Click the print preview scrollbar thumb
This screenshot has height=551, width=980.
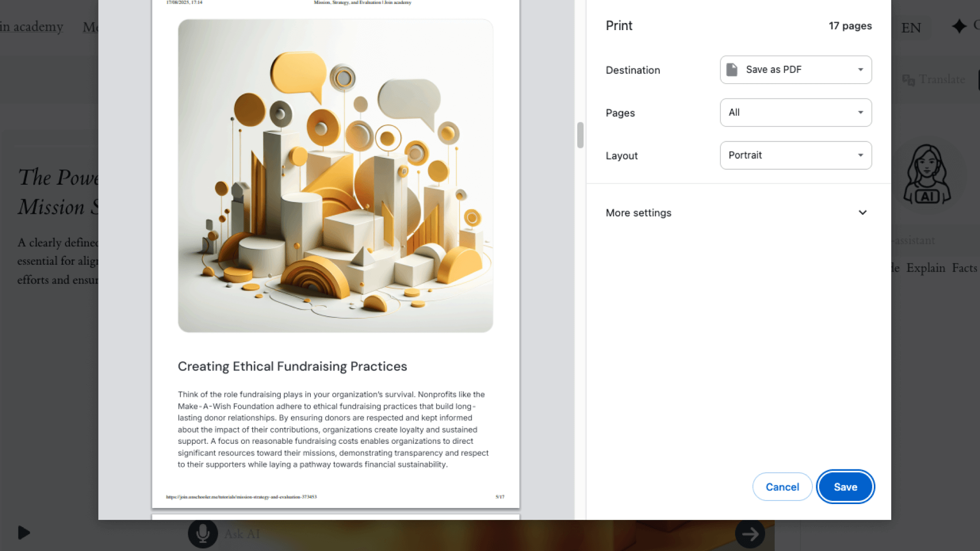point(580,135)
